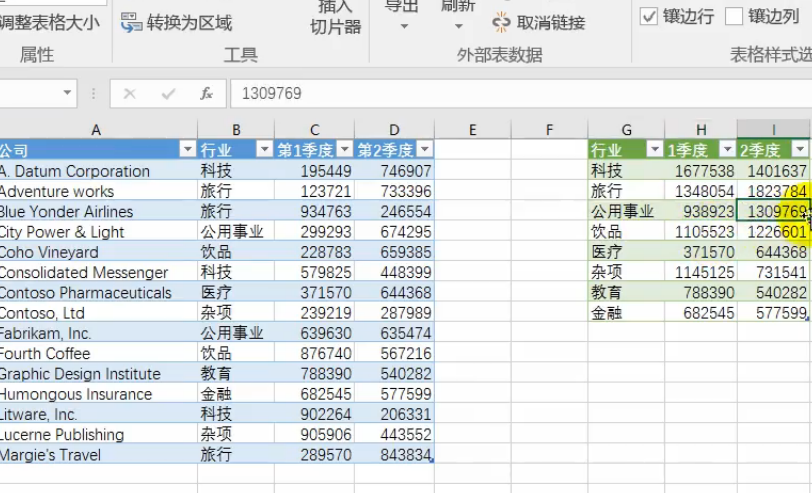Screen dimensions: 812x493
Task: Enable the Banded Columns (镶边列) checkbox
Action: click(734, 17)
